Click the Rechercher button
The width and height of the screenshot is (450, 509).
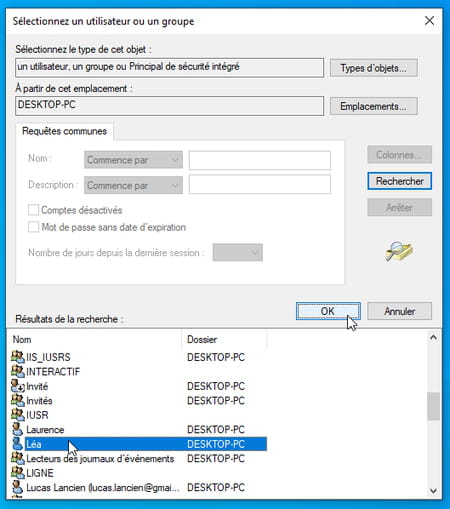[400, 181]
